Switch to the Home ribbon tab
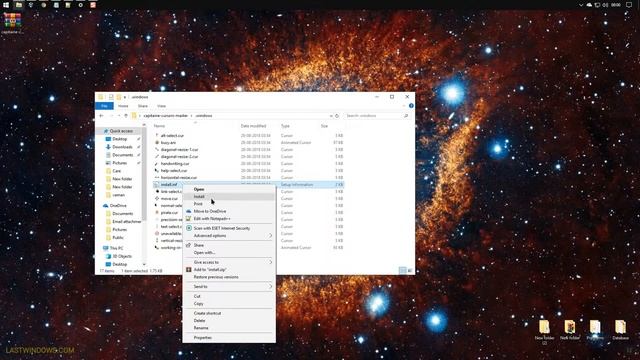This screenshot has width=640, height=360. coord(123,106)
